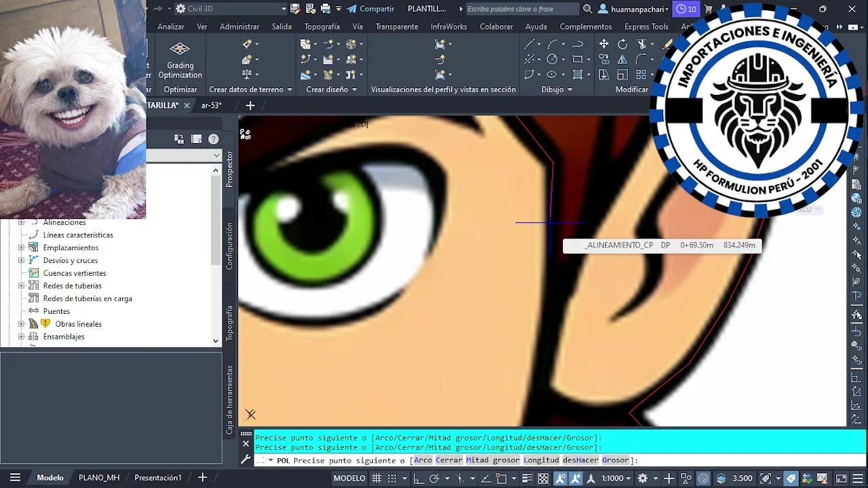868x488 pixels.
Task: Switch to the ar-53* drawing tab
Action: (x=212, y=106)
